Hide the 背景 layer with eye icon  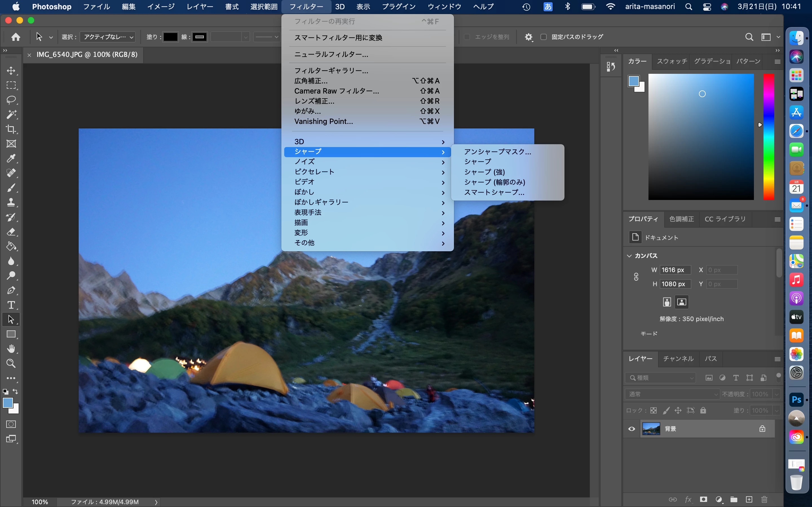point(632,429)
